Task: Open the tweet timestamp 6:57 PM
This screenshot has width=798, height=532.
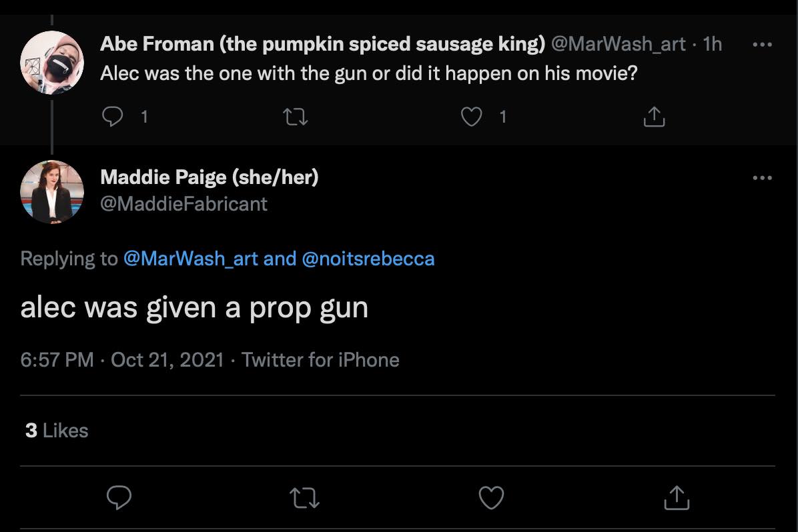Action: (x=57, y=360)
